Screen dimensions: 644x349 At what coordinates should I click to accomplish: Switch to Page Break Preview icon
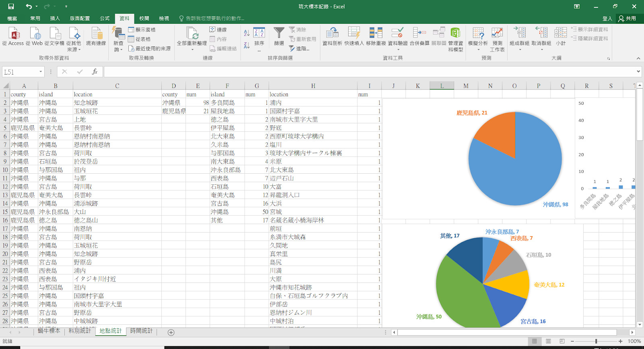(562, 341)
